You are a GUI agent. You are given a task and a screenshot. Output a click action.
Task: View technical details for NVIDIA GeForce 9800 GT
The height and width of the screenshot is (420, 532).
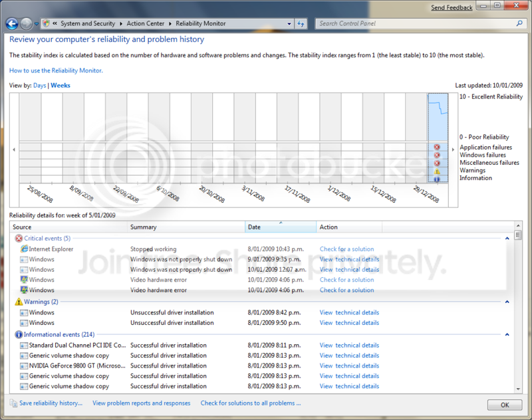(x=350, y=366)
